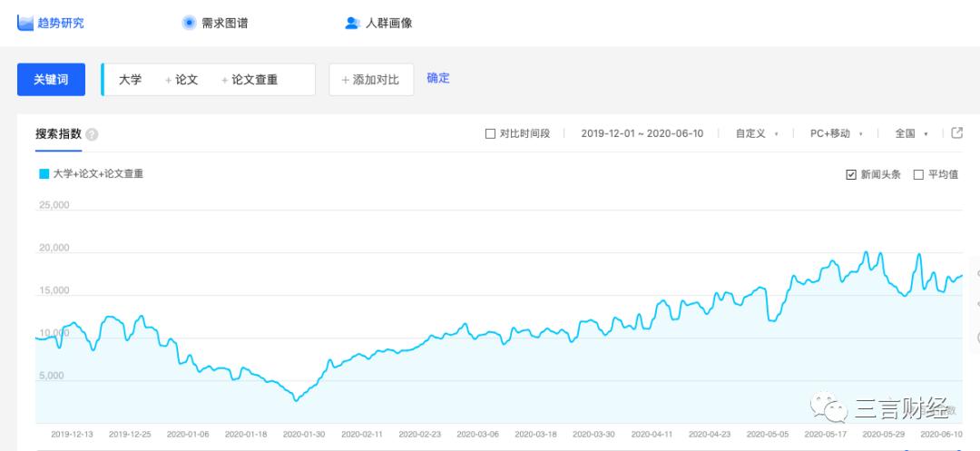Click the 2020-03-18 axis label
This screenshot has height=451, width=980.
tap(535, 434)
